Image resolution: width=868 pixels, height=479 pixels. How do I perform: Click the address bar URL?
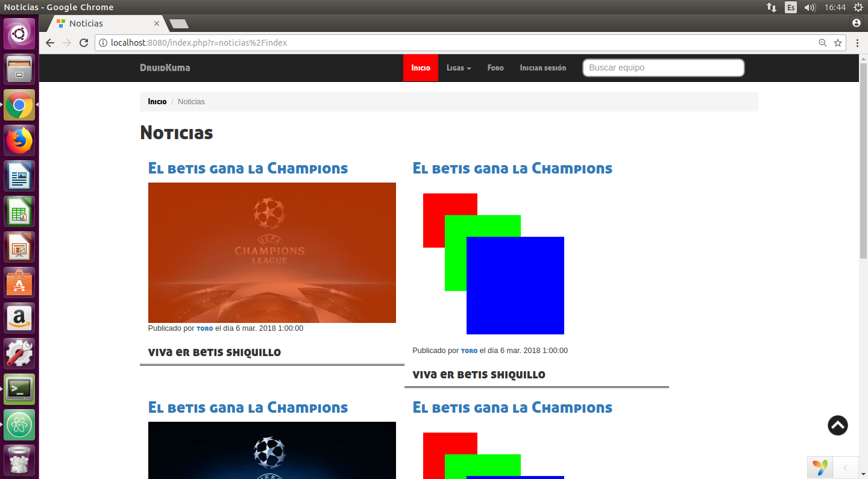(199, 43)
